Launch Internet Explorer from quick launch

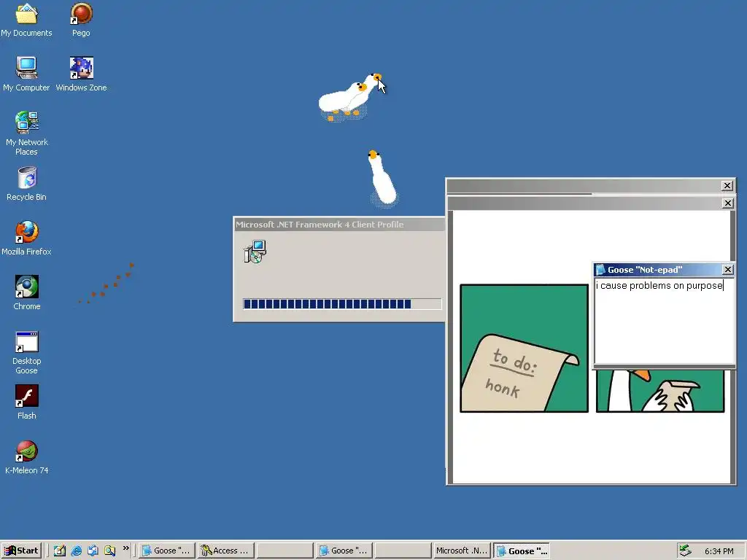coord(76,551)
